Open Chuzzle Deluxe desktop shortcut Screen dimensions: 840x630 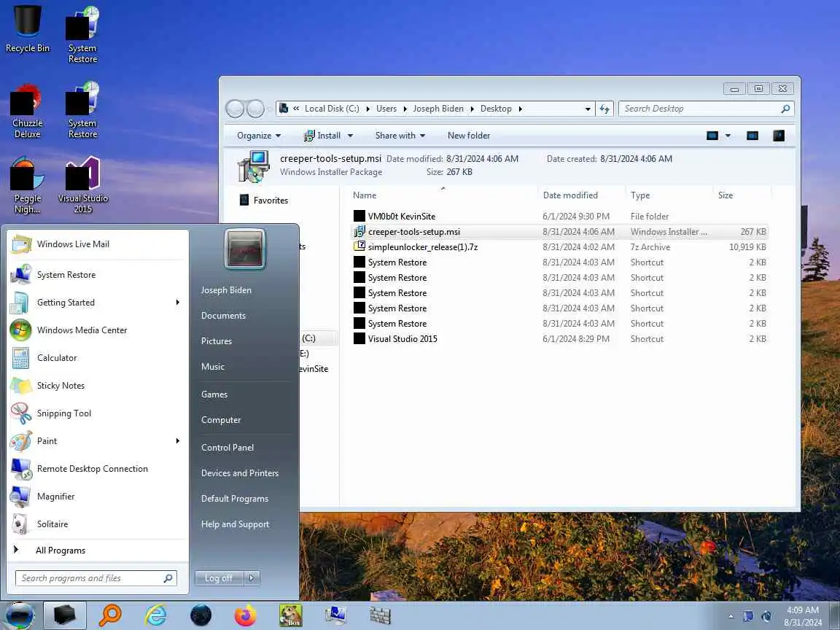coord(27,112)
